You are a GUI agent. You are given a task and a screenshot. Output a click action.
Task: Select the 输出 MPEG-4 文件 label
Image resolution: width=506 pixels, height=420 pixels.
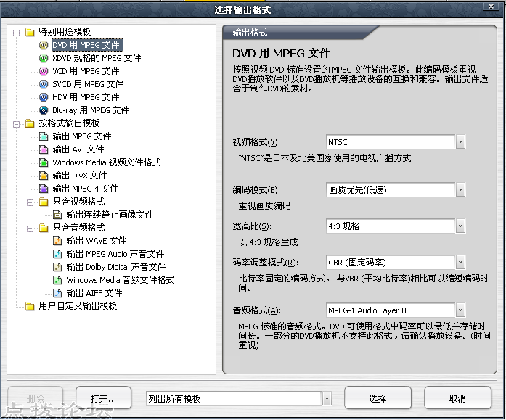point(86,189)
